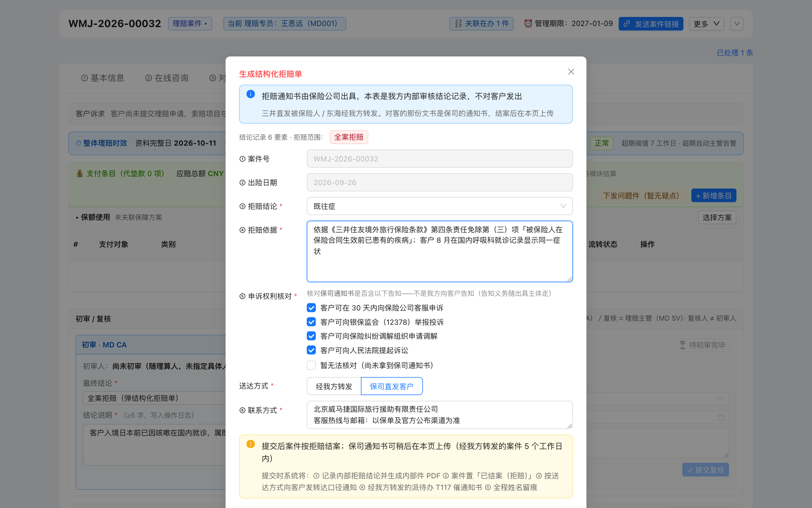Switch to the 基本信息 tab

coord(103,78)
